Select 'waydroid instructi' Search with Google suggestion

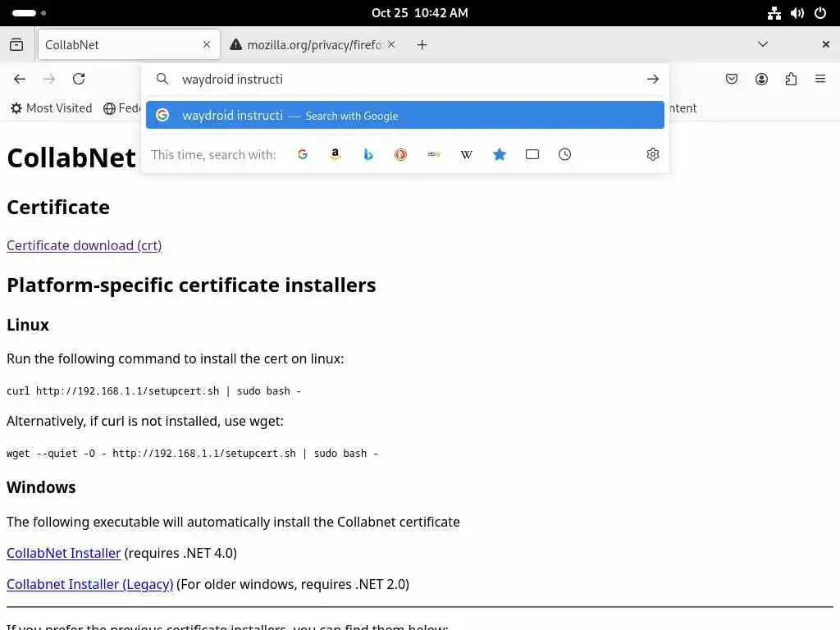tap(405, 115)
